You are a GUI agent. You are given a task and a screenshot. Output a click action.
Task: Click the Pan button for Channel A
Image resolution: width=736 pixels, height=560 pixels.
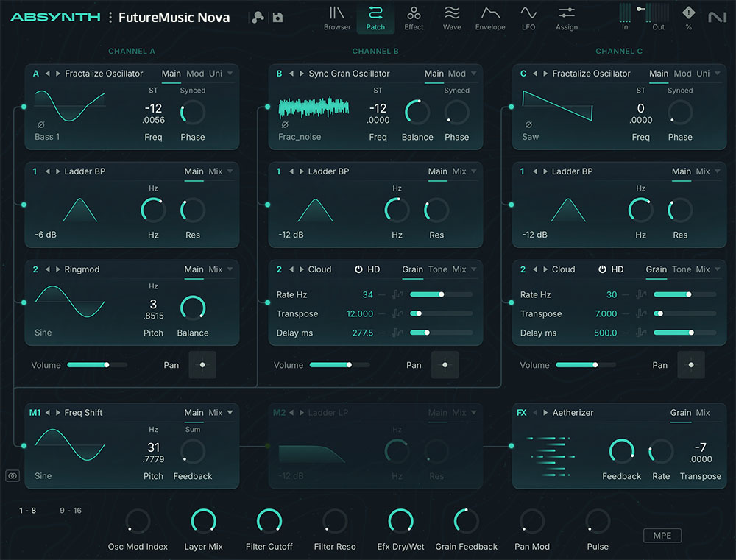pyautogui.click(x=202, y=365)
